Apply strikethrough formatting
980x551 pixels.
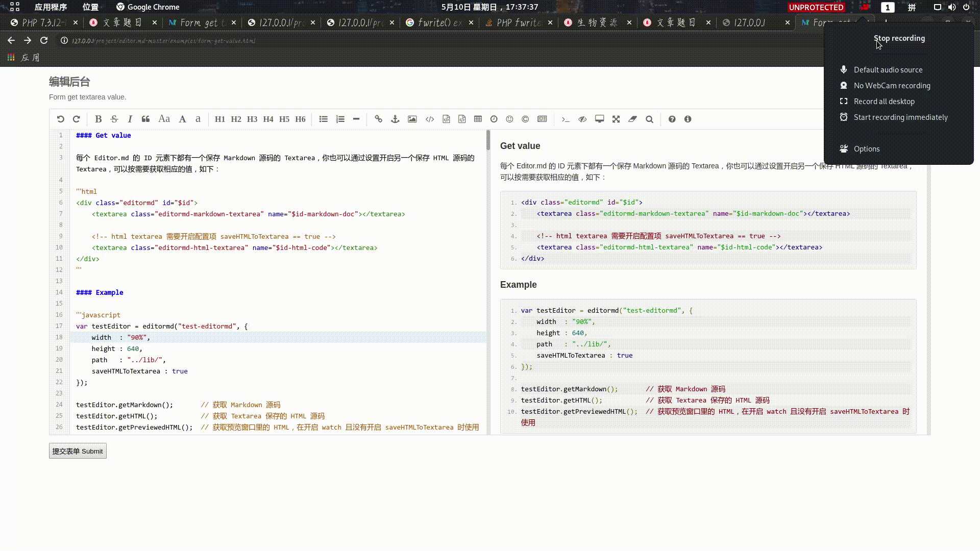coord(114,119)
